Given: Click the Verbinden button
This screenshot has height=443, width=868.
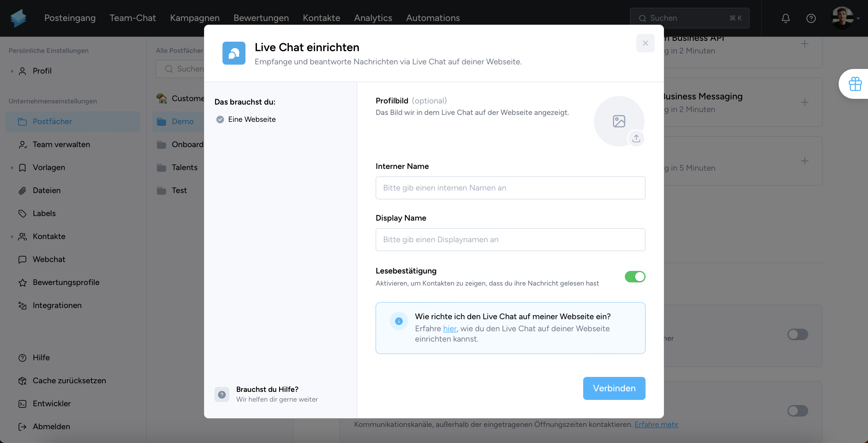Looking at the screenshot, I should click(614, 388).
